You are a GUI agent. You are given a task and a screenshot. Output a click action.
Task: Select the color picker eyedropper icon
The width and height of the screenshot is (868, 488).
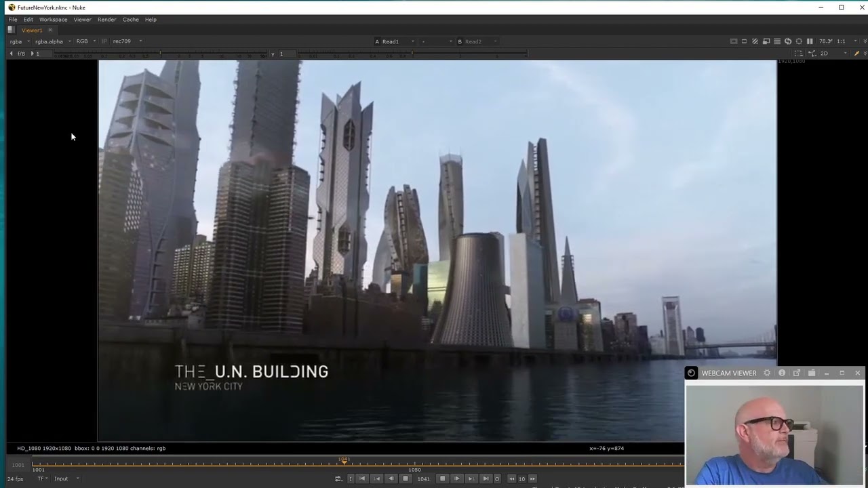click(x=856, y=54)
